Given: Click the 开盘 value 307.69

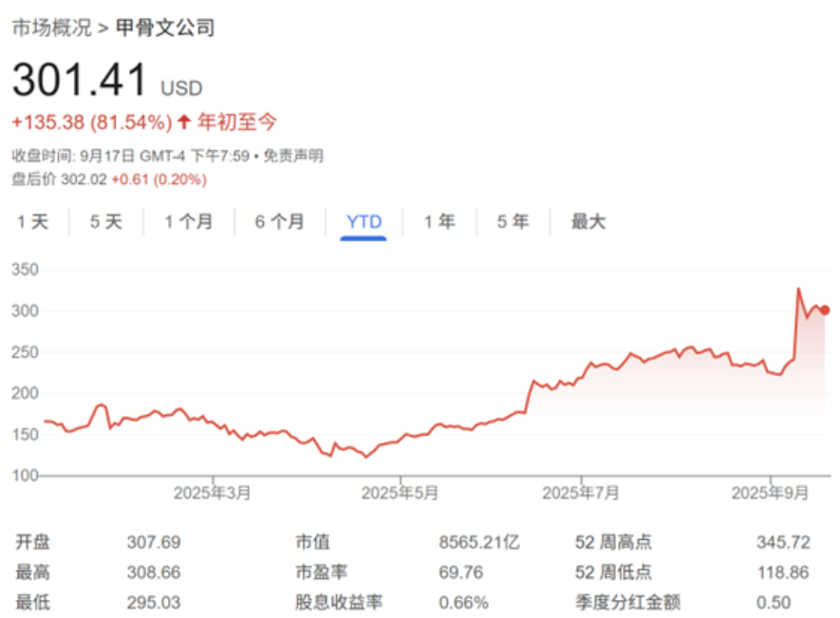Looking at the screenshot, I should click(x=154, y=542).
